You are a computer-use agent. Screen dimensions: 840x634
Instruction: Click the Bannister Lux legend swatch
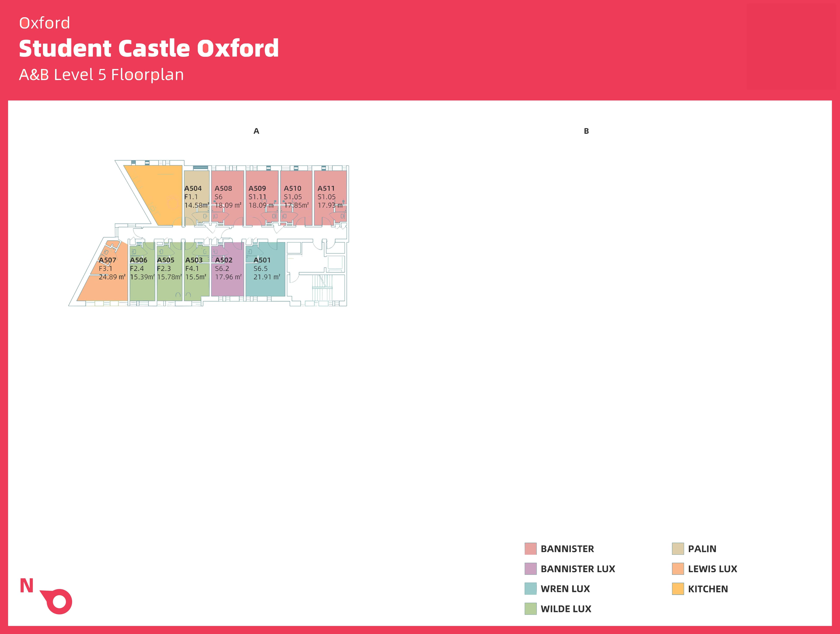click(530, 569)
